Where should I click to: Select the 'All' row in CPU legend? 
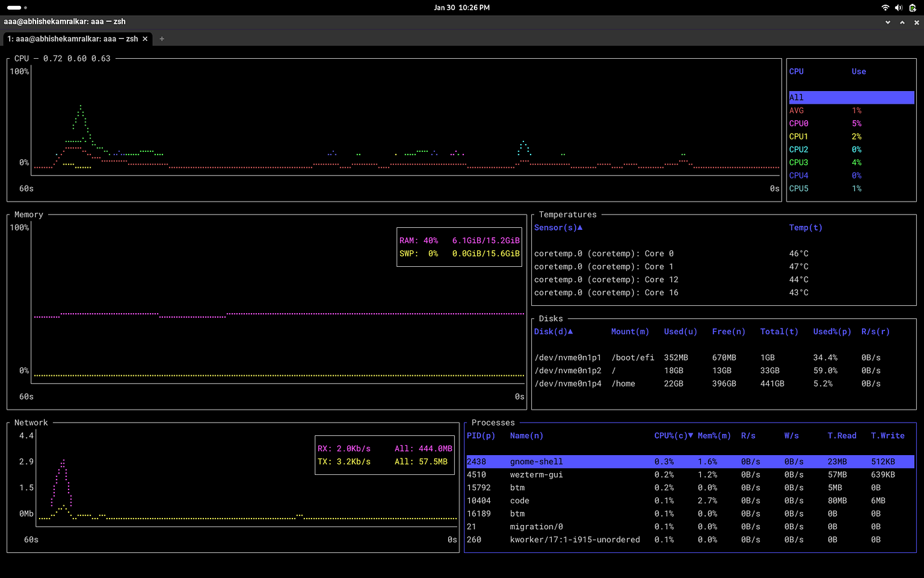pyautogui.click(x=851, y=97)
